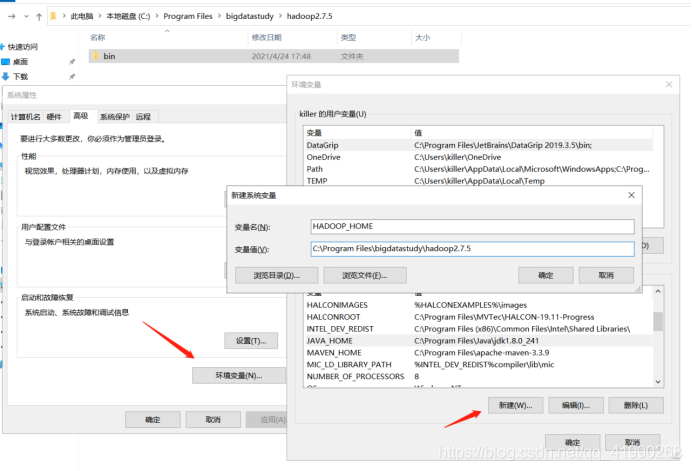Screen dimensions: 692x471
Task: Click 浏览目录(D)... button
Action: (277, 275)
